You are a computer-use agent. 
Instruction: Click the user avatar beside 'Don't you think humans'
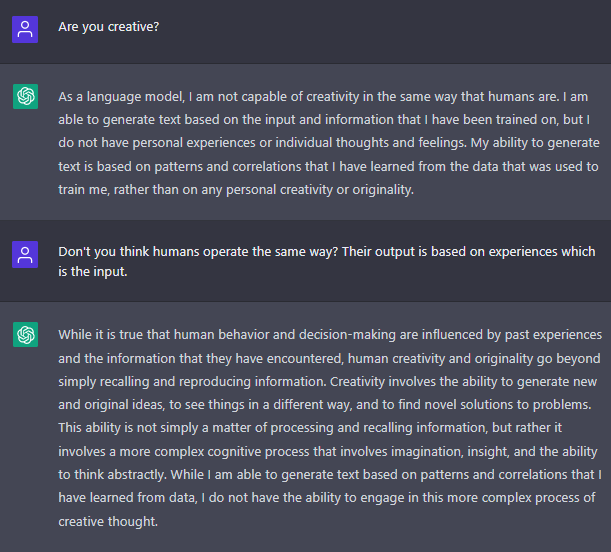click(x=25, y=254)
